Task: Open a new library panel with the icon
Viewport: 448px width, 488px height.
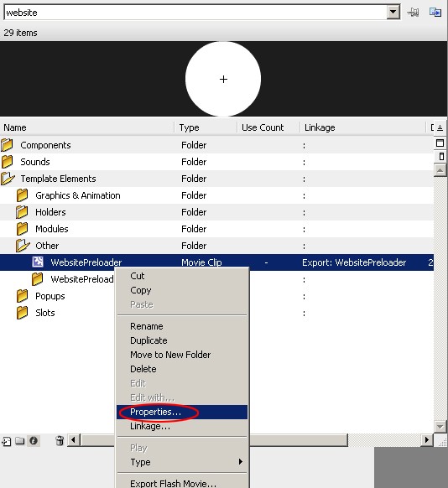Action: pos(435,13)
